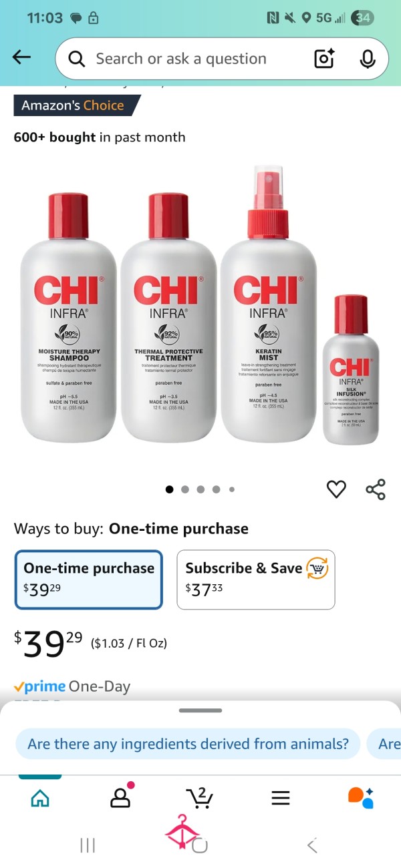Go to Amazon home tab
Image resolution: width=401 pixels, height=868 pixels.
tap(40, 797)
